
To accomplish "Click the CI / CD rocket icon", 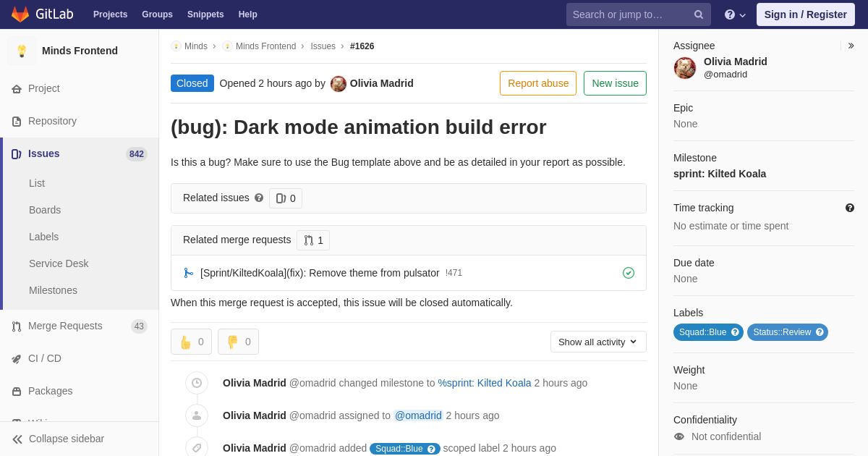I will [x=17, y=358].
